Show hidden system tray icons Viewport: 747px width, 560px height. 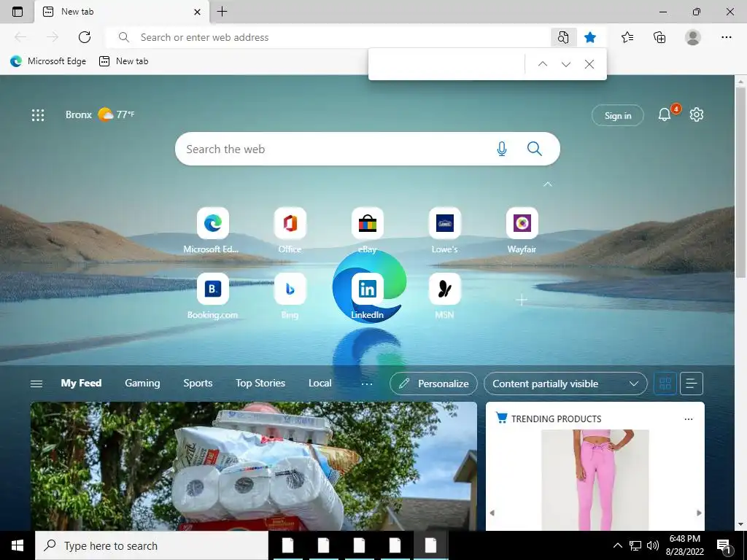(x=617, y=545)
